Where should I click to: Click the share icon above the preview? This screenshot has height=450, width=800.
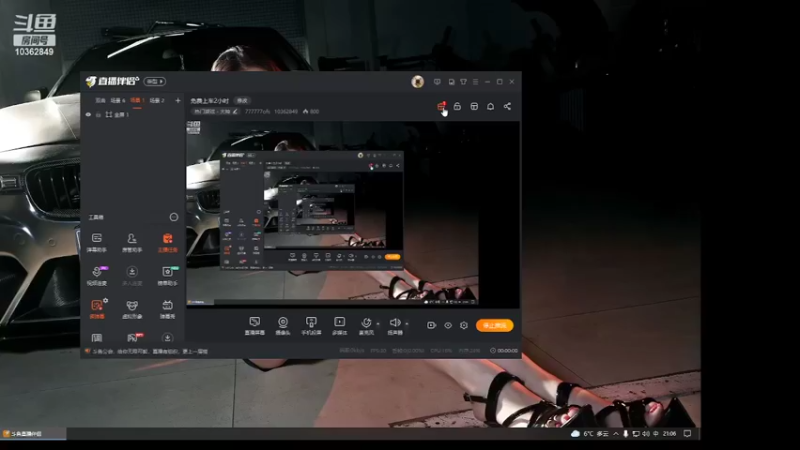pyautogui.click(x=507, y=106)
